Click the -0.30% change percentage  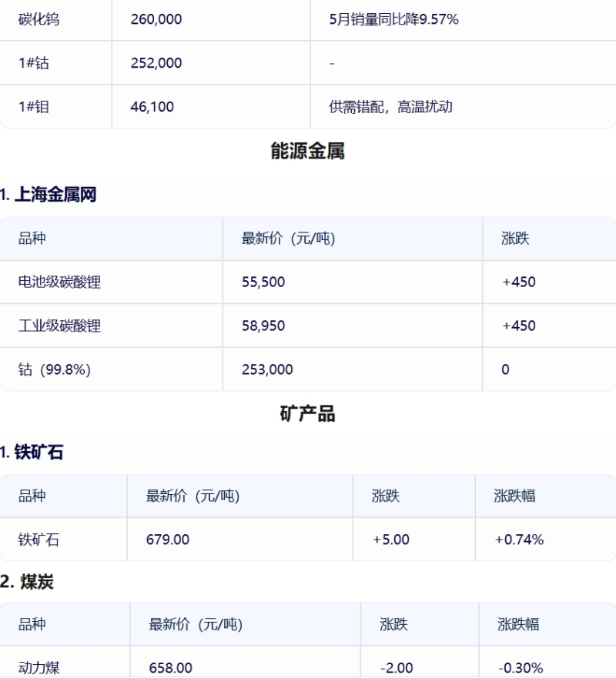(x=521, y=668)
